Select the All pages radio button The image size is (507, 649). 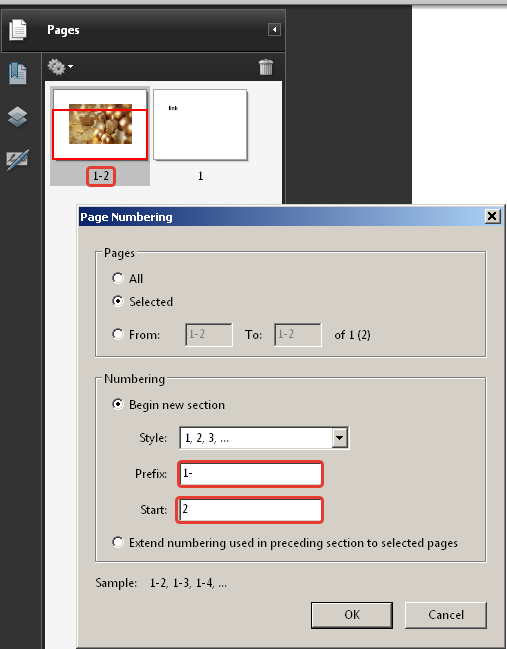click(x=118, y=278)
